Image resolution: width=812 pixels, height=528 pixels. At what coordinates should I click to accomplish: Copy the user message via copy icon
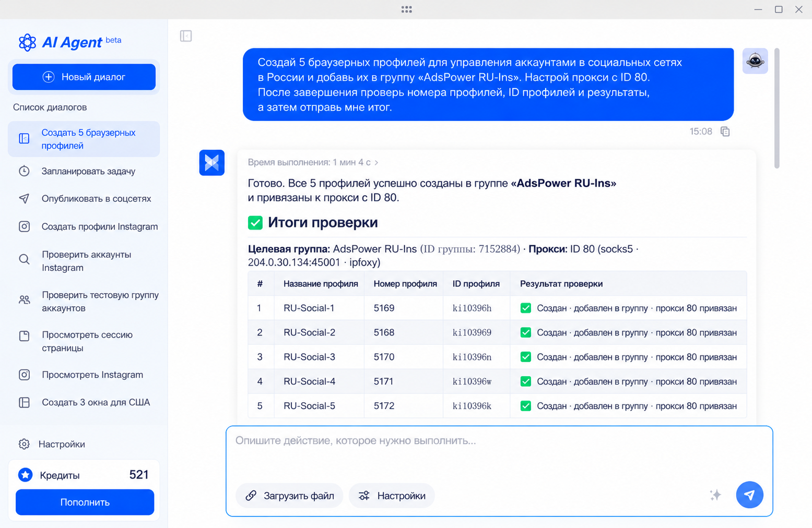[x=725, y=131]
